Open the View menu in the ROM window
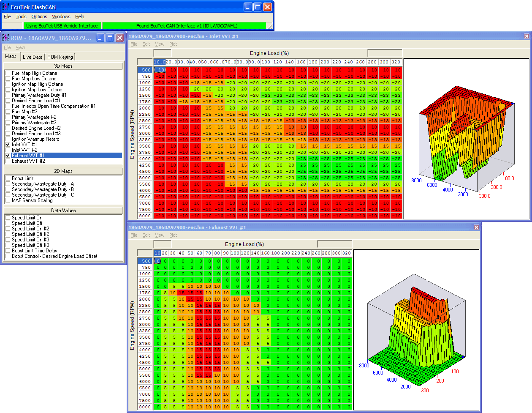The width and height of the screenshot is (532, 413). tap(20, 47)
